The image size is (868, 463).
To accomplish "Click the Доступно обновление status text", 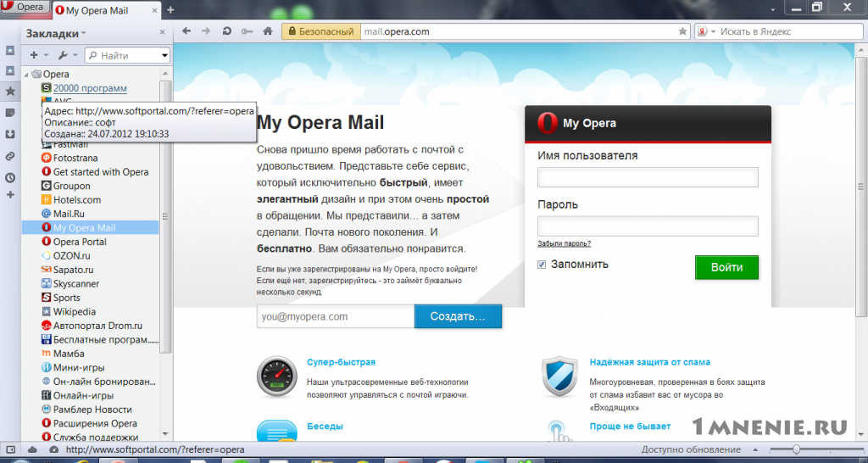I will (691, 449).
